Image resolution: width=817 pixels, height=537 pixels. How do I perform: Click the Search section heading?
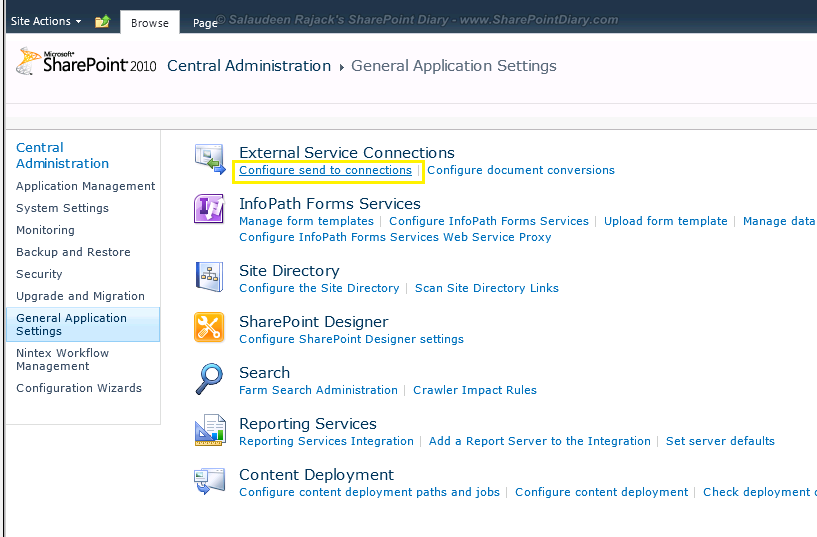pyautogui.click(x=264, y=373)
